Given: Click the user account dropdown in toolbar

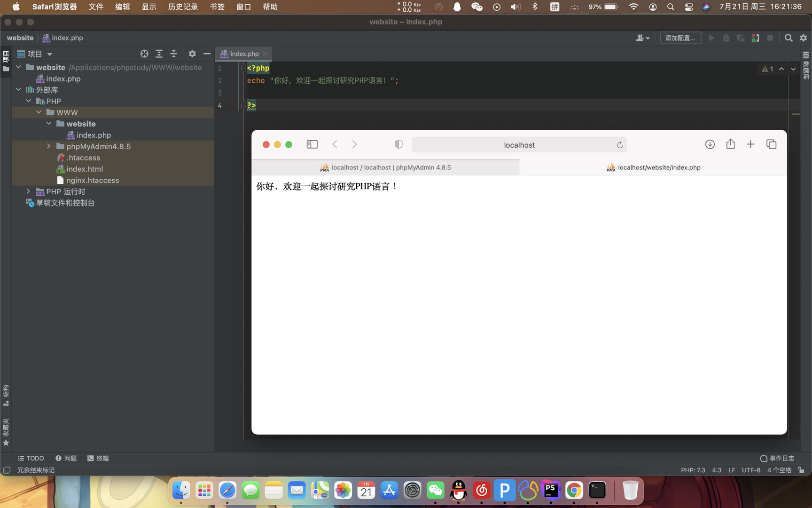Looking at the screenshot, I should tap(642, 38).
